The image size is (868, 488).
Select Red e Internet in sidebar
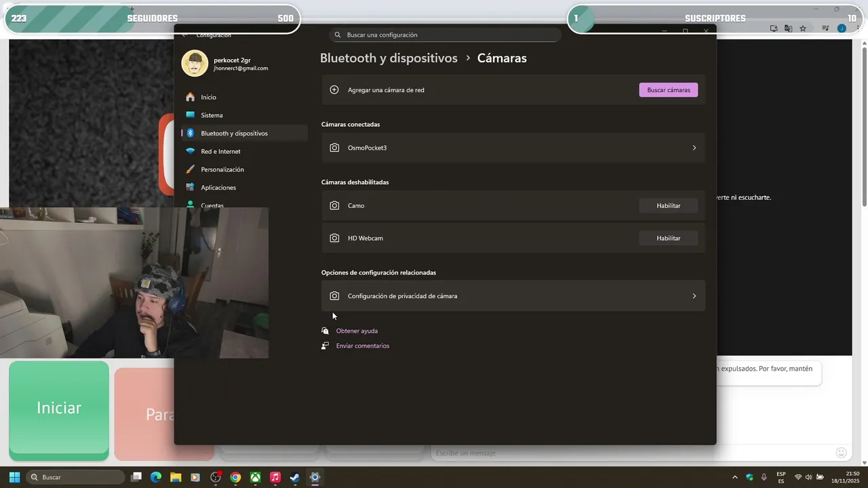[x=245, y=151]
